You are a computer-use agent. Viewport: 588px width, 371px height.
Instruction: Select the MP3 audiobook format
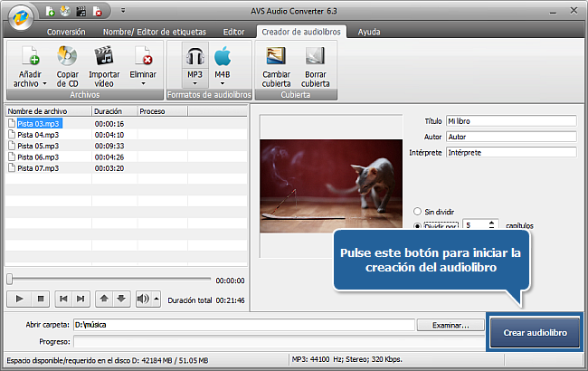[194, 58]
